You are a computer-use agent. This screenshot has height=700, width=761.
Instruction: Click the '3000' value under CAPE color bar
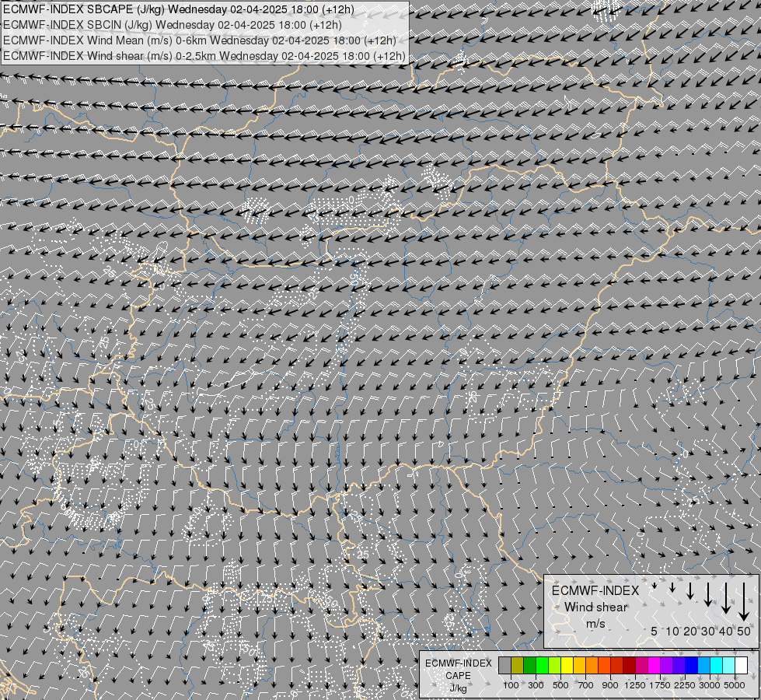click(710, 685)
